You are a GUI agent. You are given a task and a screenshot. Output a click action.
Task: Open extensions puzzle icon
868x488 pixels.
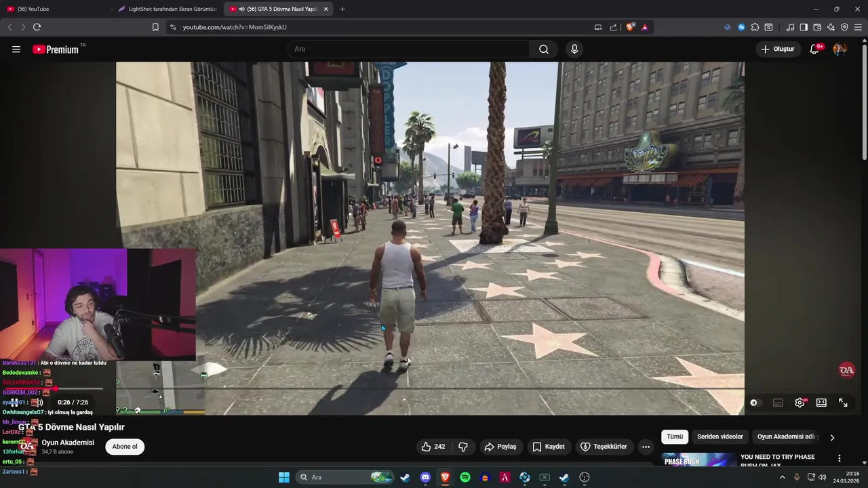pyautogui.click(x=755, y=27)
